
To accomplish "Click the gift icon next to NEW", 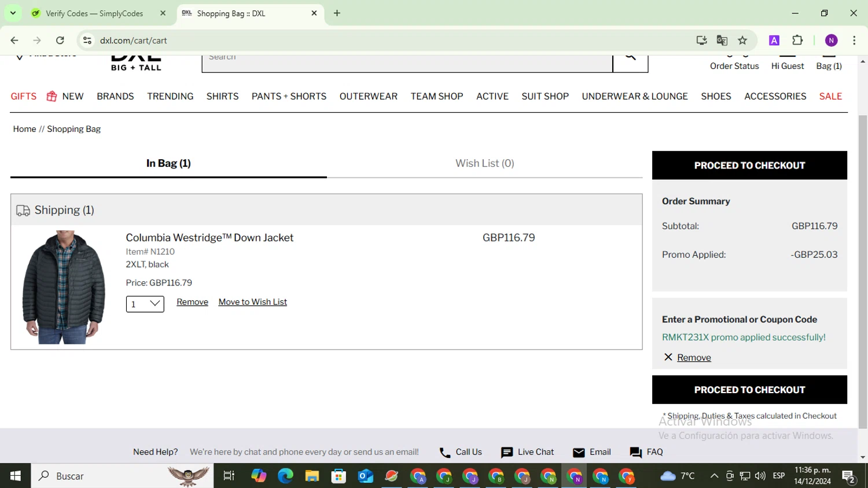I will tap(52, 96).
